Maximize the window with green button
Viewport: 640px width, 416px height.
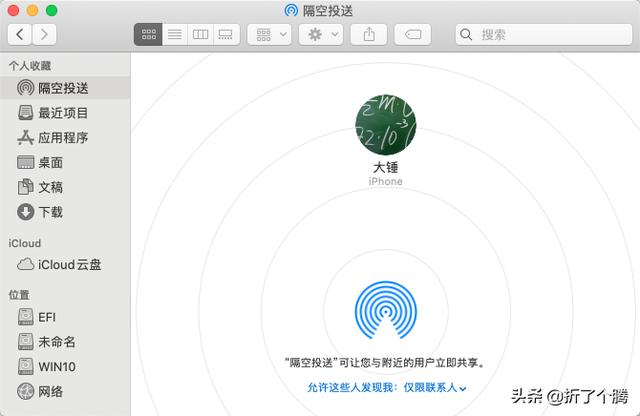51,10
